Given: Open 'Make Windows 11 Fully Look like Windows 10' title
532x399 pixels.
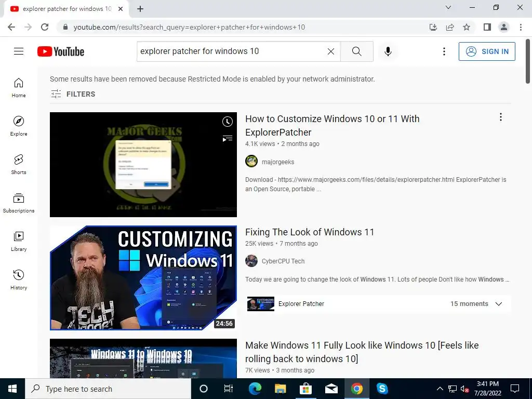Looking at the screenshot, I should [362, 352].
